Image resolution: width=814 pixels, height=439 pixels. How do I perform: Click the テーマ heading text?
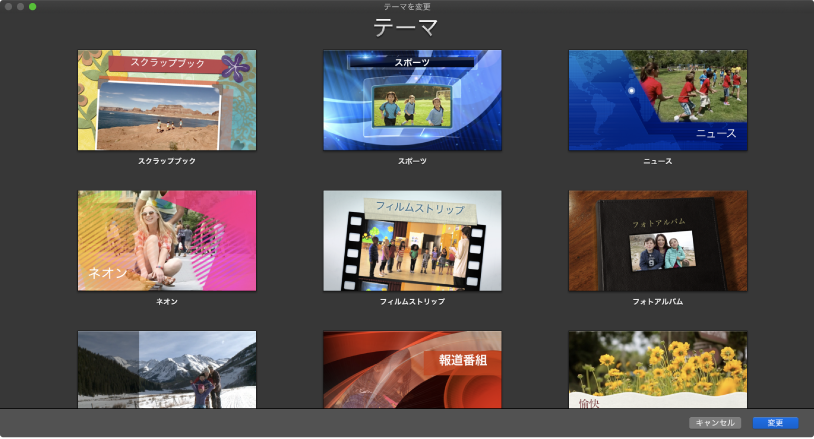(x=405, y=27)
